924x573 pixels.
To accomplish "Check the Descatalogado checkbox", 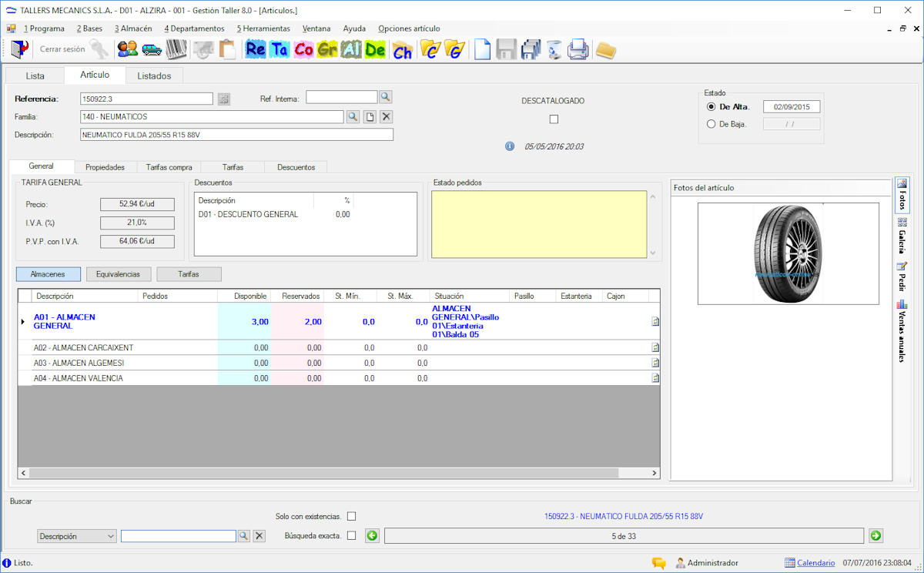I will [x=554, y=119].
